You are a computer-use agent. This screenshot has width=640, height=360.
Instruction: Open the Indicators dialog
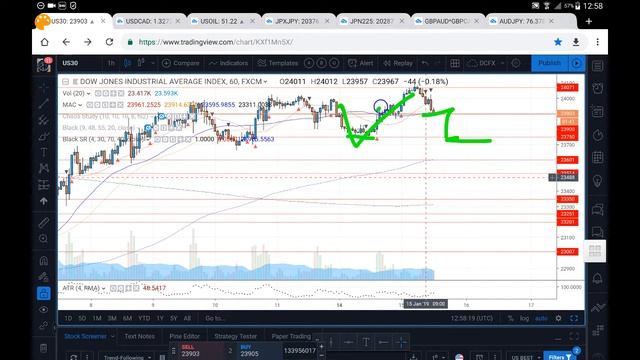[x=229, y=63]
